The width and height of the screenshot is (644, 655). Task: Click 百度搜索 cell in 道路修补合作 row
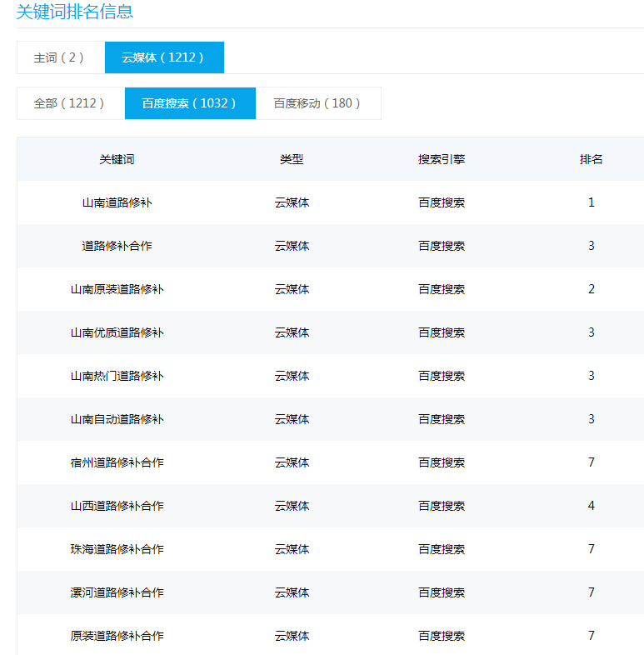[442, 246]
